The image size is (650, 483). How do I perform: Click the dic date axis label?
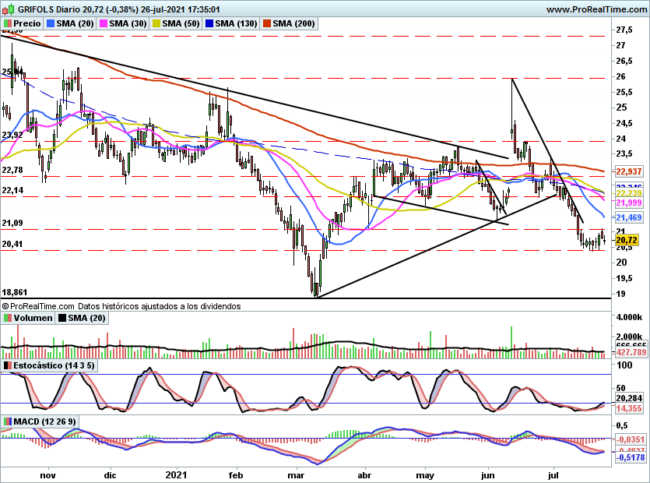pyautogui.click(x=110, y=475)
